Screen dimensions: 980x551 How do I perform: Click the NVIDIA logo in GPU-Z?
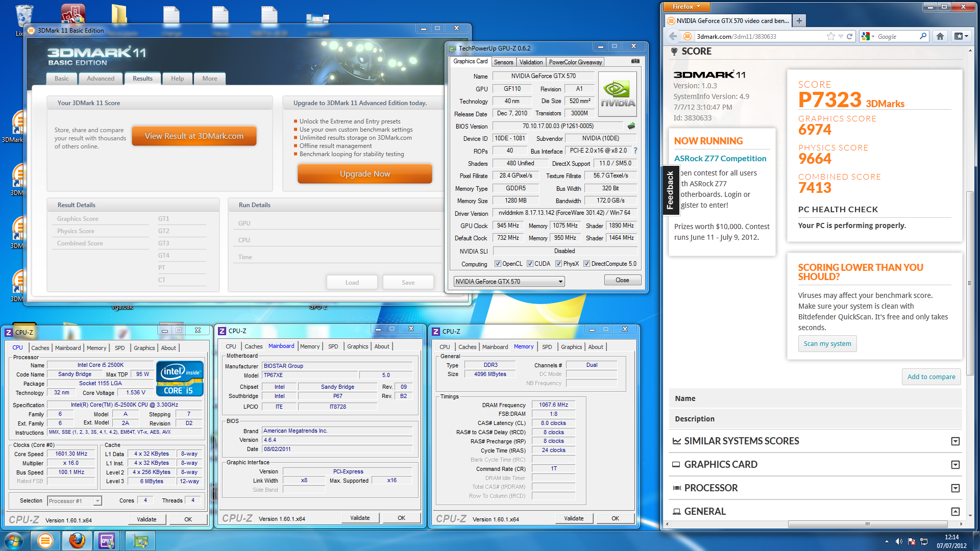coord(618,94)
